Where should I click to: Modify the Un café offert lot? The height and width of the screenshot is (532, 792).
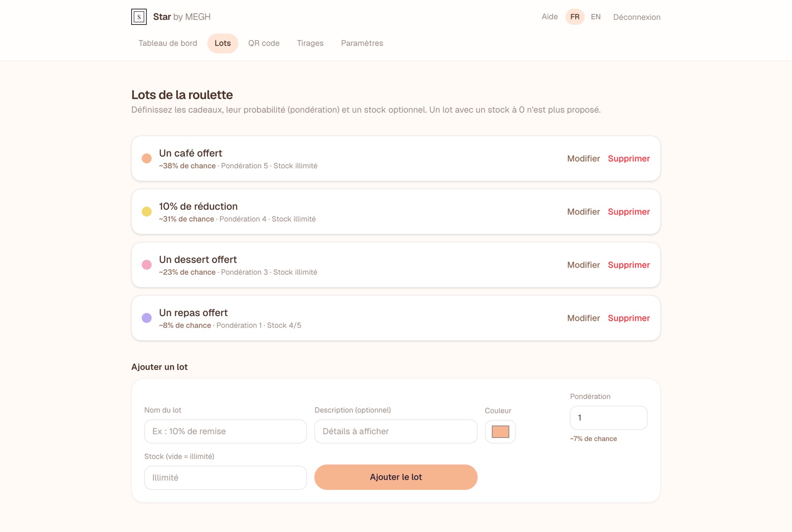(584, 158)
